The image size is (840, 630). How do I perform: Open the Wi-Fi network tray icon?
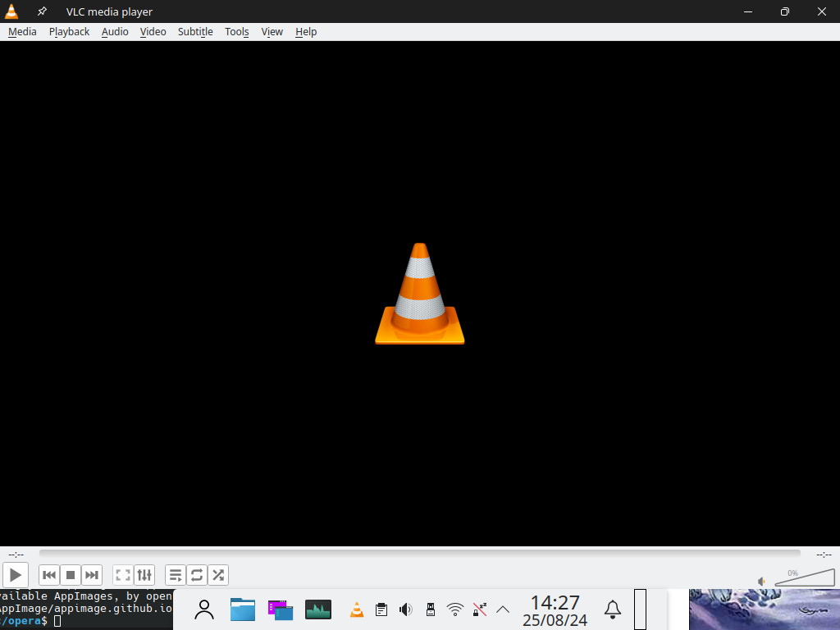pyautogui.click(x=454, y=609)
